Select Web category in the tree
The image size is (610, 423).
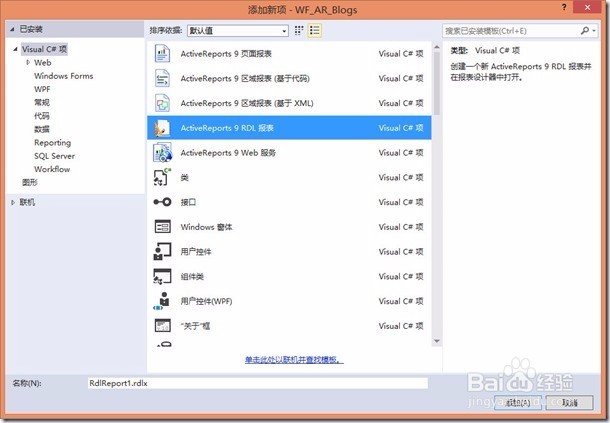[42, 63]
